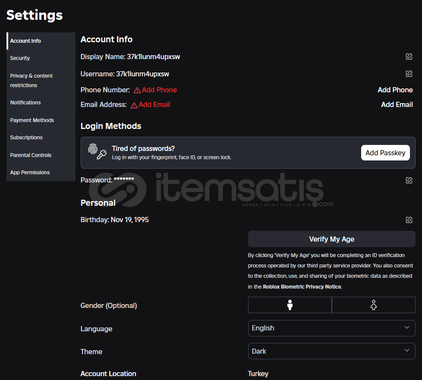Viewport: 422px width, 380px height.
Task: Switch to the Subscriptions tab
Action: [x=41, y=137]
